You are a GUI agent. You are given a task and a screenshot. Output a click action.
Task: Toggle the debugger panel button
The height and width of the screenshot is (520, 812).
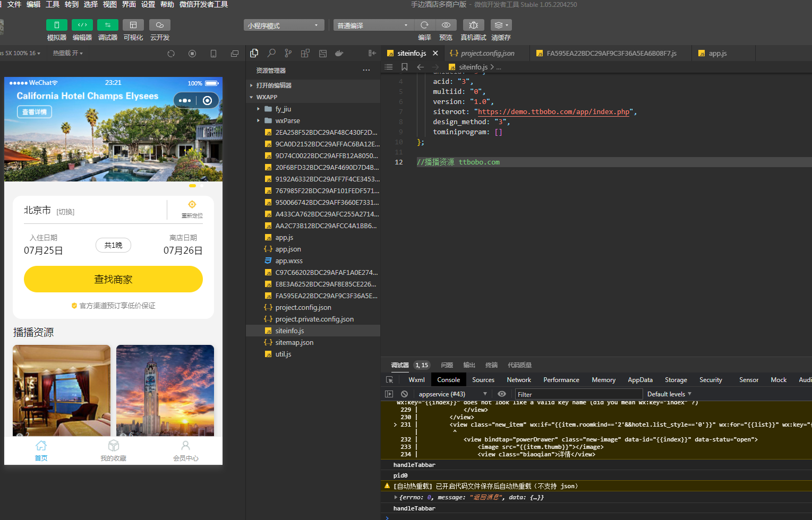tap(108, 25)
